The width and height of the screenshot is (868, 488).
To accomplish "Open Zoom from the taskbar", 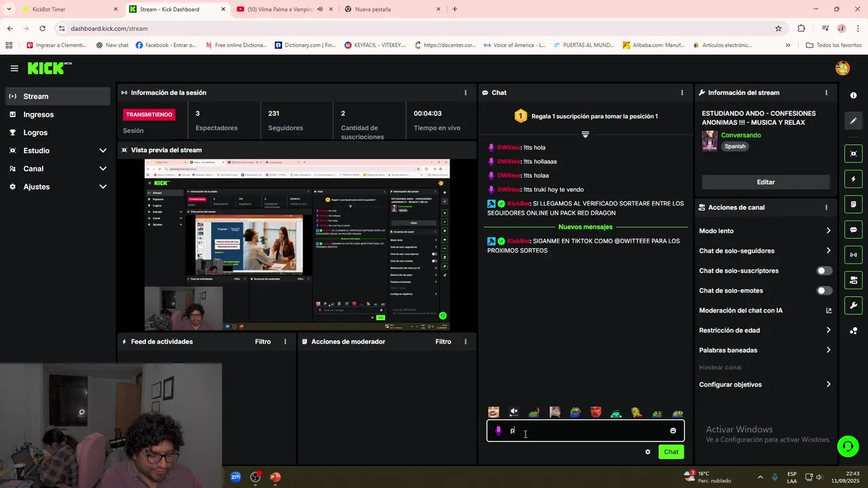I will [x=235, y=476].
